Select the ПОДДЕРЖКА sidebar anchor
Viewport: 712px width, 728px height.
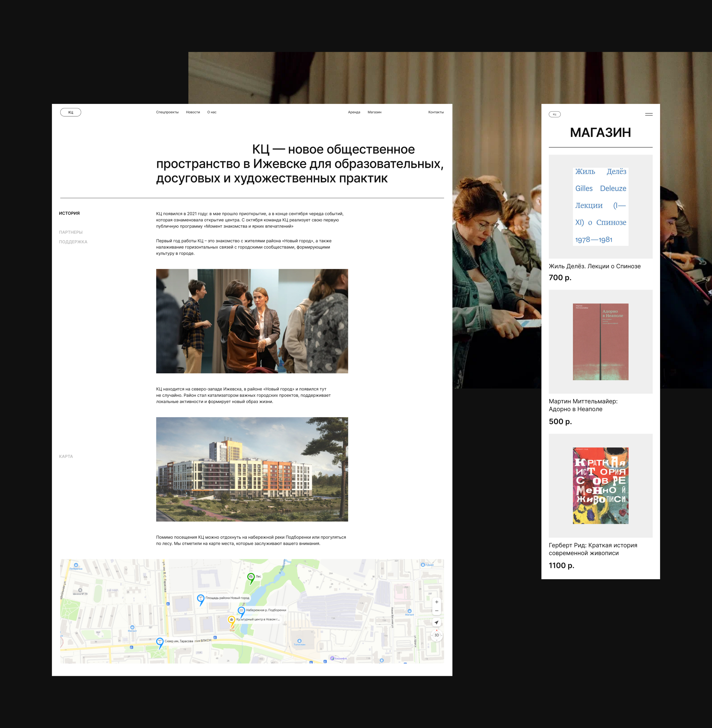73,242
